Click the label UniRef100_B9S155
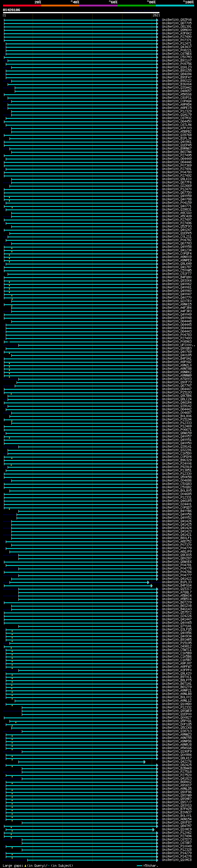Viewport: 197px width, 868px height. click(x=177, y=71)
